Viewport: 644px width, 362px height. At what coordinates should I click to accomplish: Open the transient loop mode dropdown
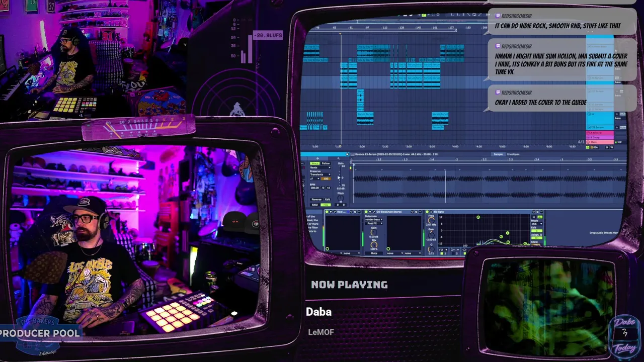[x=315, y=178]
